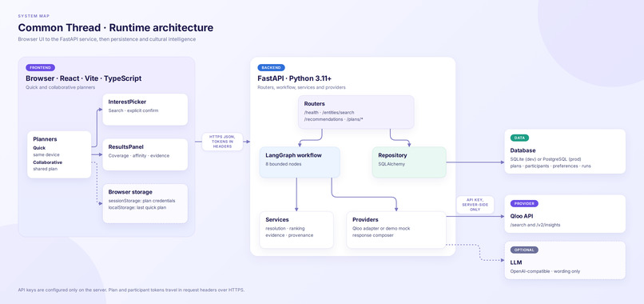
Task: Click 'Routers, workflow, services and providers' subtitle
Action: (x=301, y=87)
